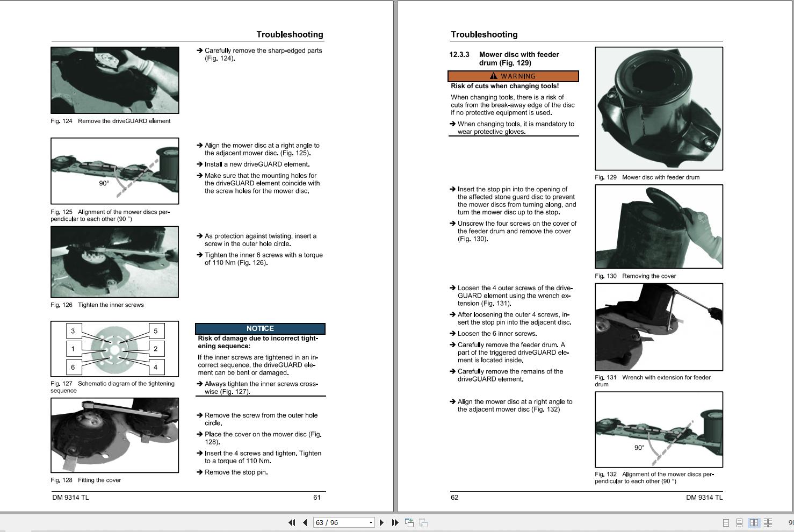Image resolution: width=794 pixels, height=532 pixels.
Task: Switch to single page layout
Action: (726, 522)
